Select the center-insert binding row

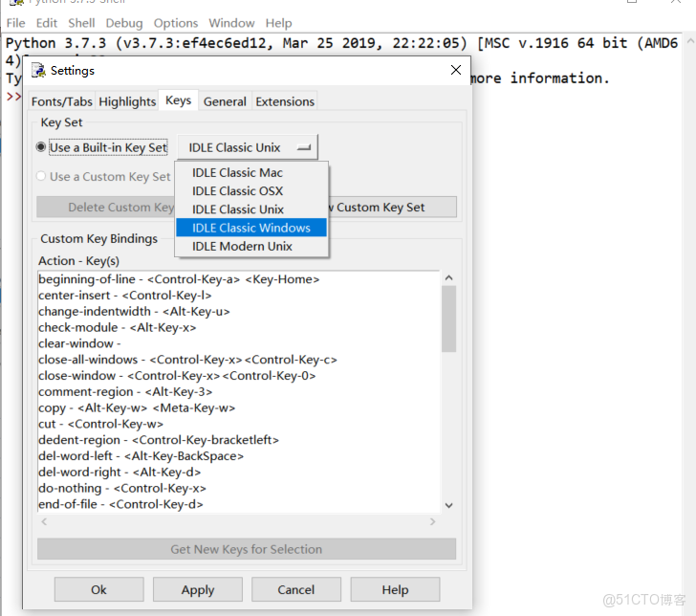[239, 296]
